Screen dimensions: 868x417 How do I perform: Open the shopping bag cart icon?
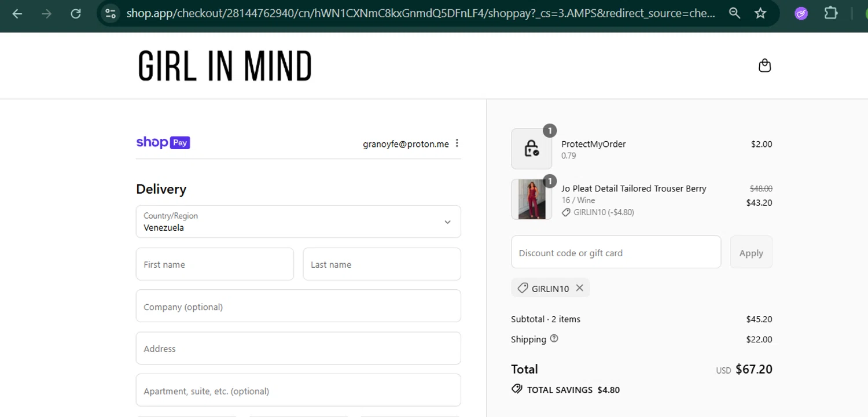(x=764, y=65)
